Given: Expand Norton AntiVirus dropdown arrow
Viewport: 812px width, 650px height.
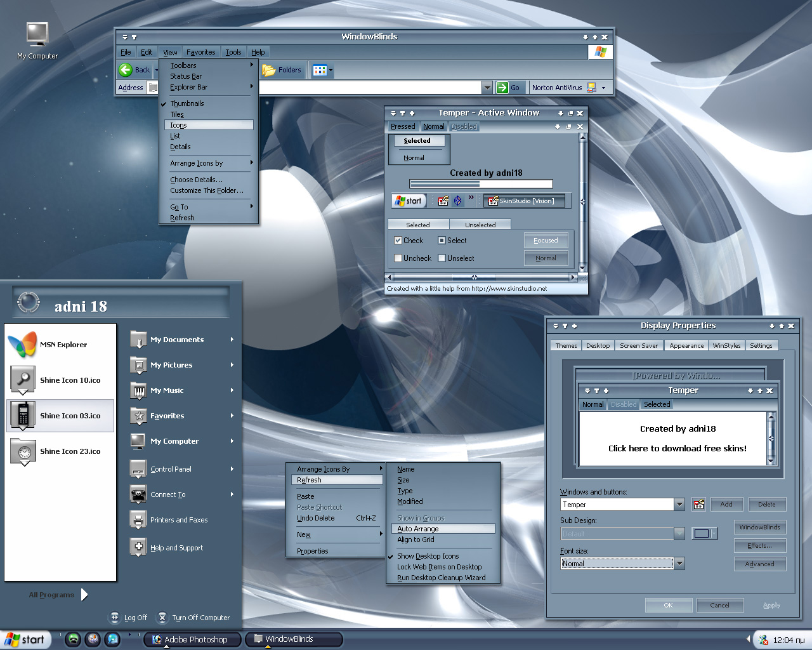Looking at the screenshot, I should click(603, 88).
